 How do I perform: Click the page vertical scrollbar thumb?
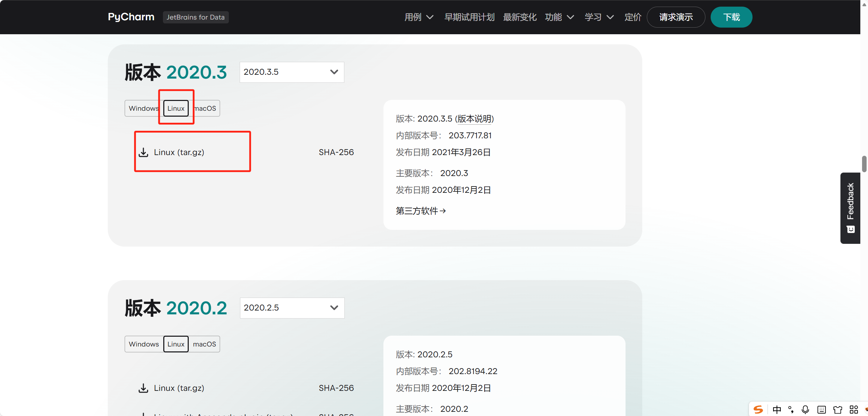[864, 164]
